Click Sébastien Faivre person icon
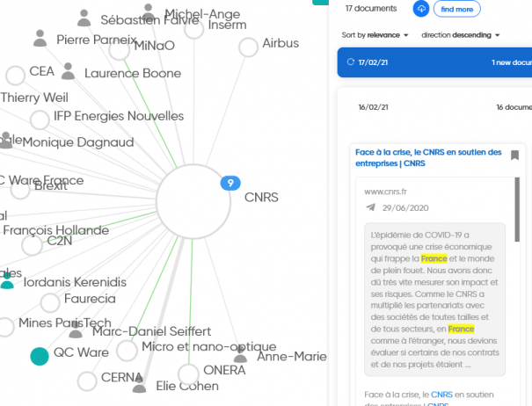The height and width of the screenshot is (406, 532). pyautogui.click(x=84, y=18)
